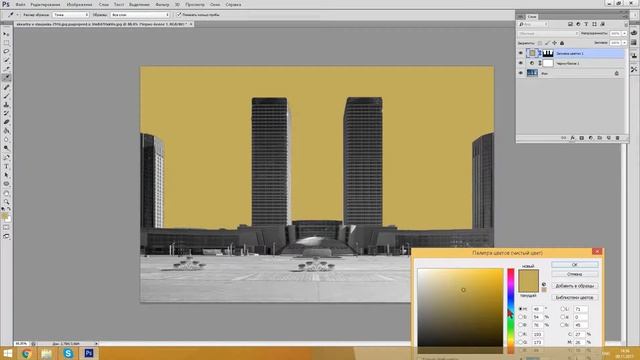Click the create new layer icon
The width and height of the screenshot is (640, 360).
(x=609, y=138)
